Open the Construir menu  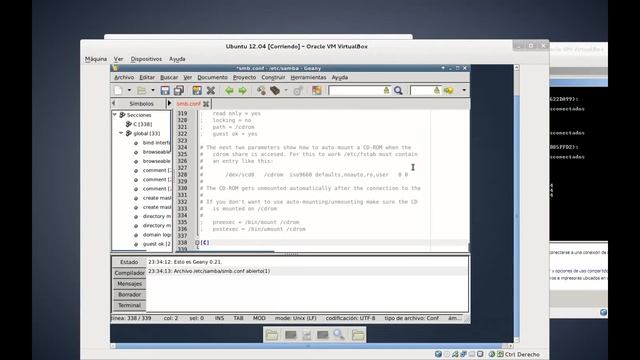tap(273, 77)
